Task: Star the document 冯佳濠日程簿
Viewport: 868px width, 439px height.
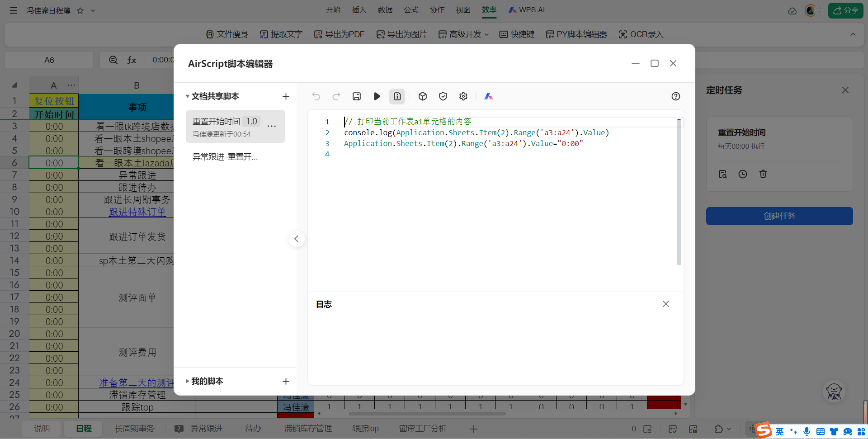Action: [x=80, y=10]
